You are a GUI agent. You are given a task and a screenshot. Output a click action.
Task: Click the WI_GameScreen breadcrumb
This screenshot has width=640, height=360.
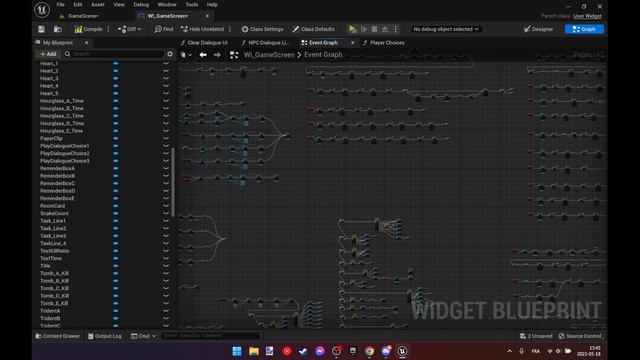pos(269,55)
